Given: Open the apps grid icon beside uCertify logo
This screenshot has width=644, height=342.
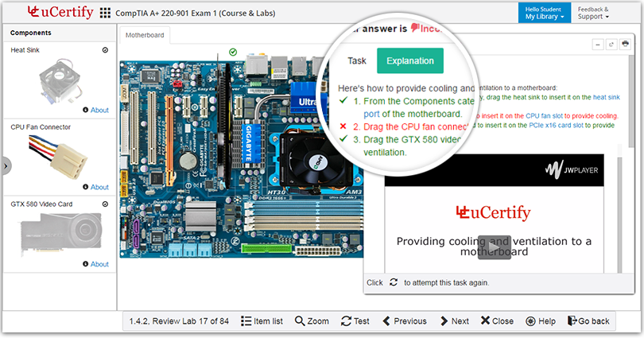Looking at the screenshot, I should [105, 14].
